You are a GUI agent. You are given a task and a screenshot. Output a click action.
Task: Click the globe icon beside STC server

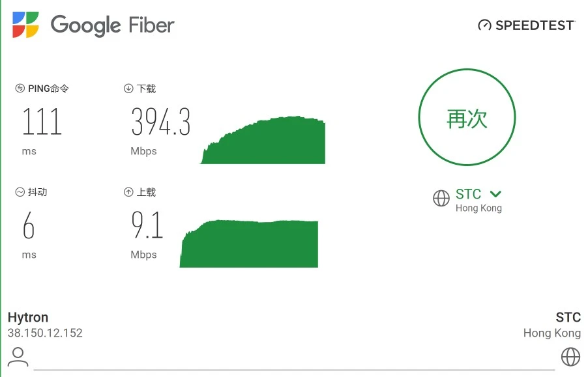pyautogui.click(x=441, y=198)
